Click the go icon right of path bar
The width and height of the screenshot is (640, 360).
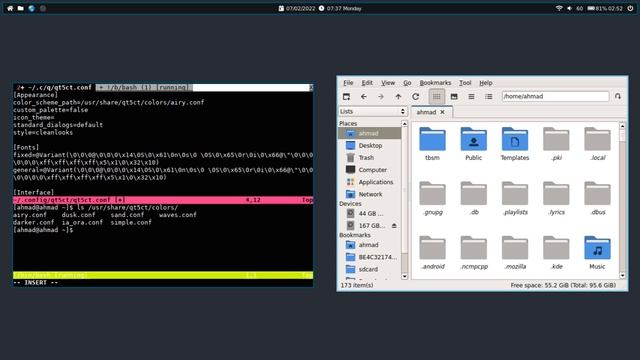[x=618, y=96]
